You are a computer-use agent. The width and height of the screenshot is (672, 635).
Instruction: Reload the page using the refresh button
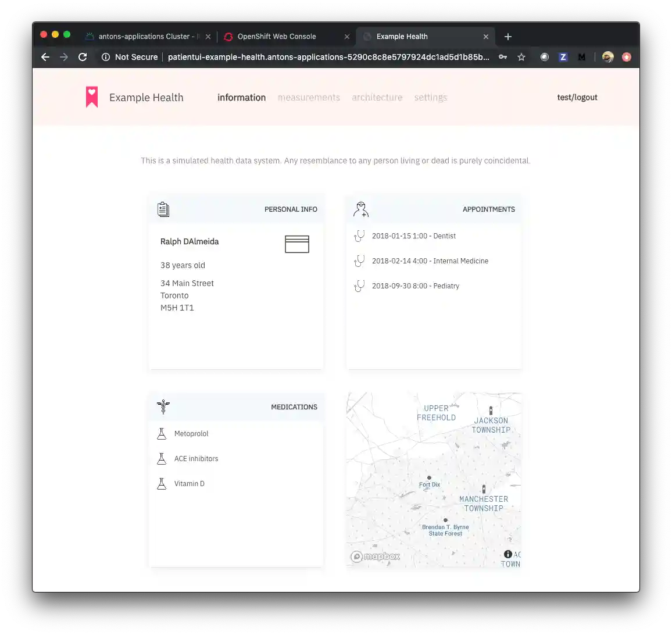(x=83, y=57)
